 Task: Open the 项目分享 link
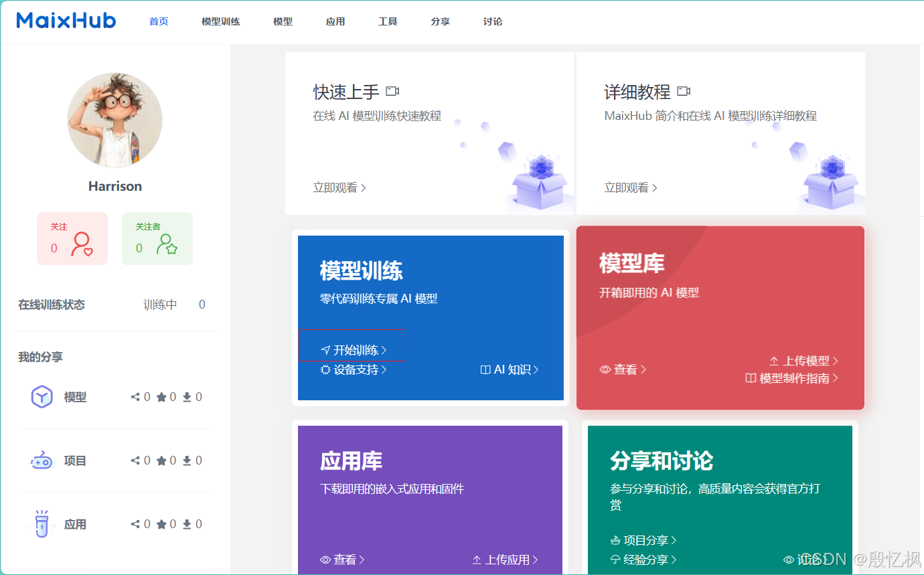click(x=643, y=540)
